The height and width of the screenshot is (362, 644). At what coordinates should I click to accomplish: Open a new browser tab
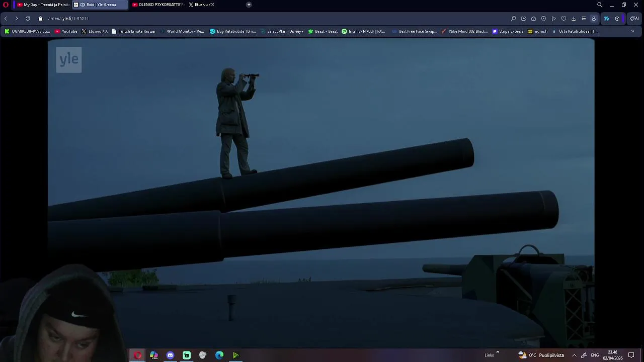249,5
